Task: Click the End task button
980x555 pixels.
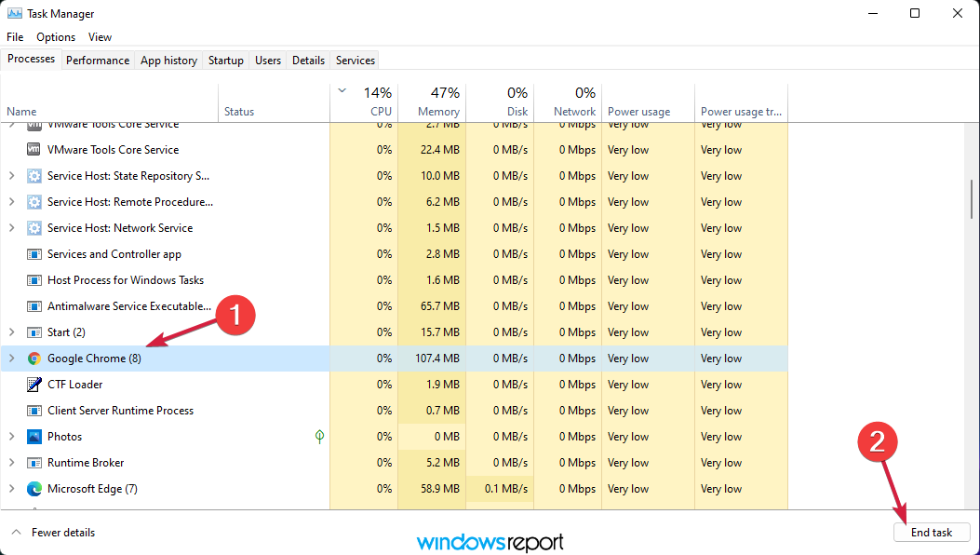Action: pos(932,533)
